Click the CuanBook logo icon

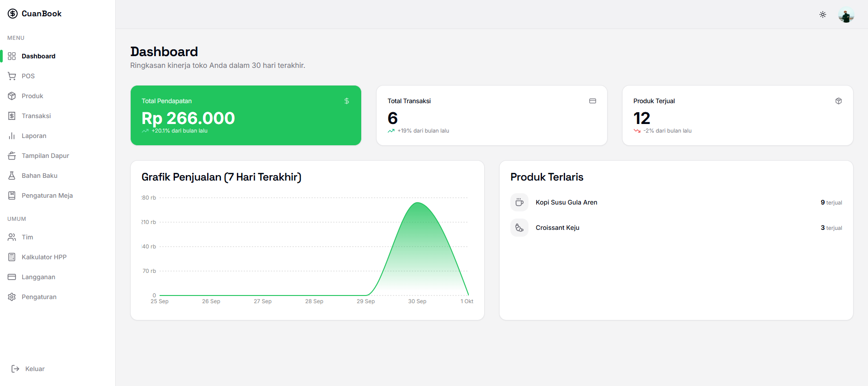coord(13,14)
